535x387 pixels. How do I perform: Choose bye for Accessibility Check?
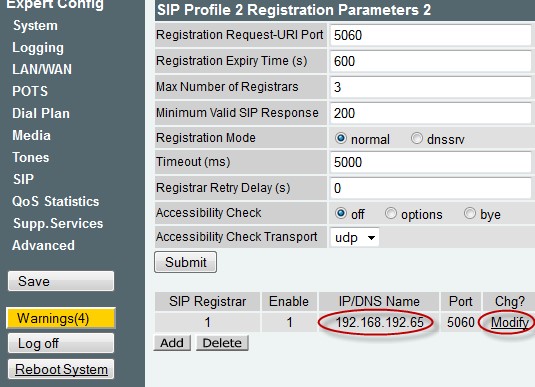point(469,213)
